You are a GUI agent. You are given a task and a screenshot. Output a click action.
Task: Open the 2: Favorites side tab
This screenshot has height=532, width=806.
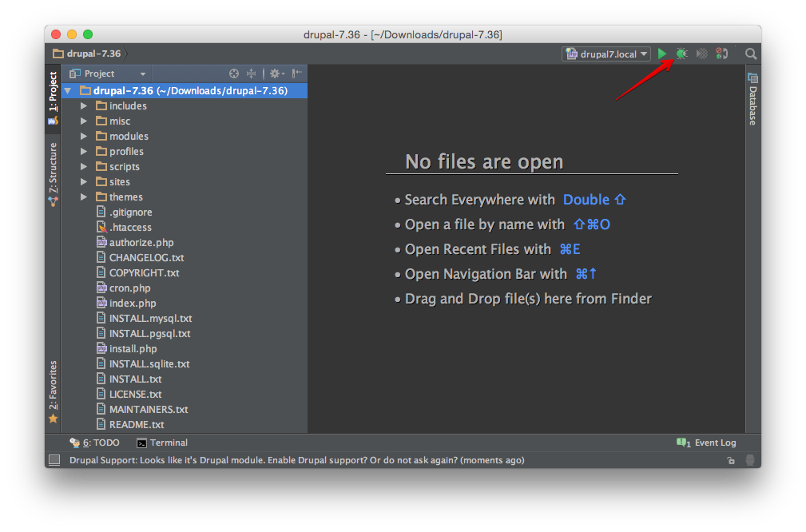coord(53,391)
